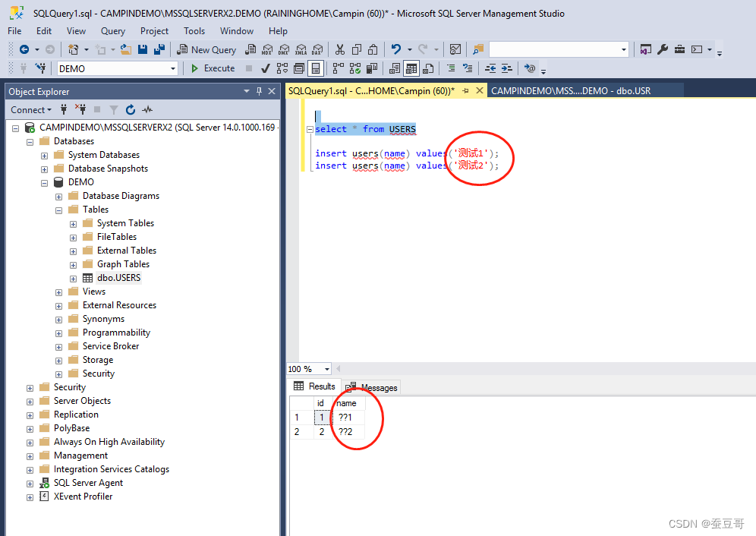
Task: Click the Change Connection plug icon
Action: [41, 68]
